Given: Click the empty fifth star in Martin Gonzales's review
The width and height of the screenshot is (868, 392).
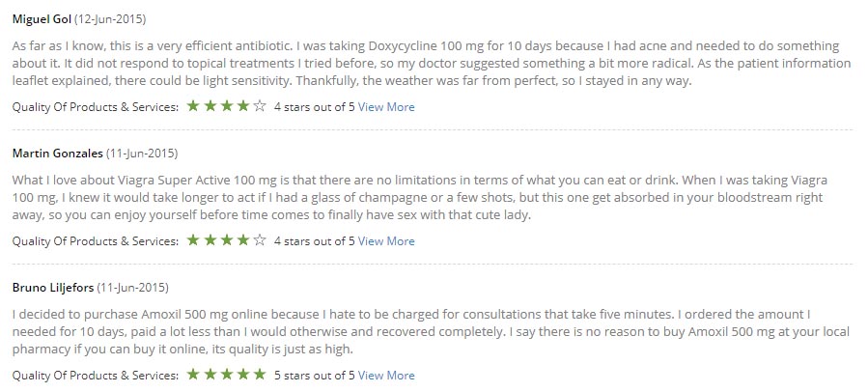Looking at the screenshot, I should [260, 240].
